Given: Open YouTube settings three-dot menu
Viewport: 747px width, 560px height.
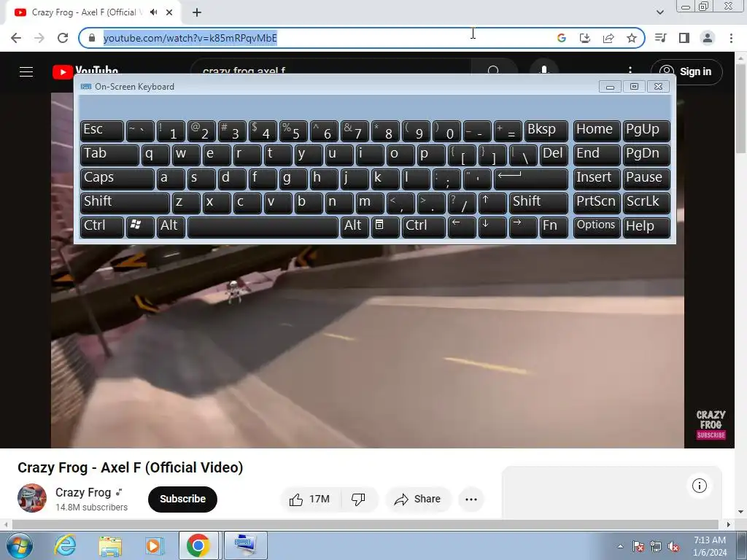Looking at the screenshot, I should pyautogui.click(x=630, y=71).
